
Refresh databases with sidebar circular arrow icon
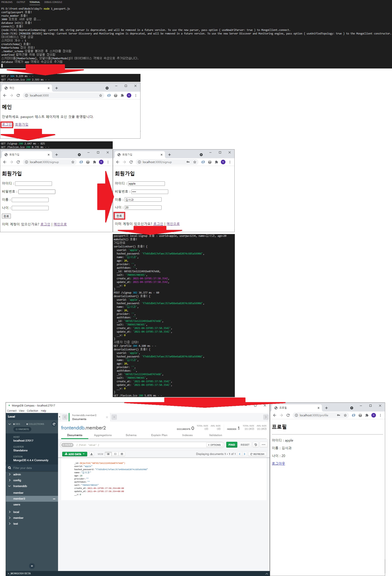click(54, 424)
